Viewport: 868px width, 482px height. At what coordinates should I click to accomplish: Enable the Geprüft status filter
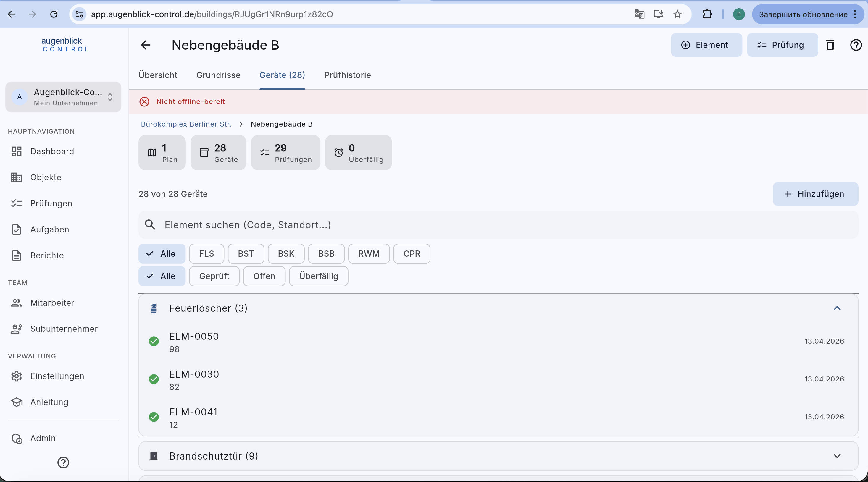coord(214,276)
